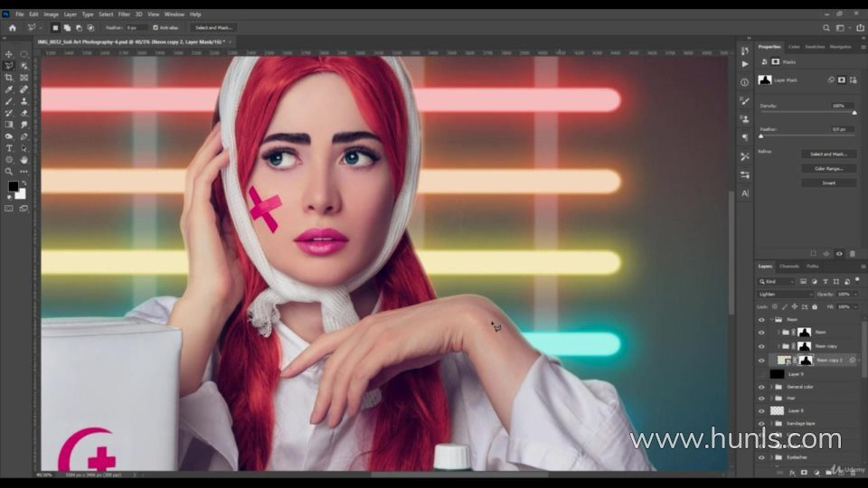Screen dimensions: 868x488
Task: Hide the Hair group
Action: click(x=761, y=399)
